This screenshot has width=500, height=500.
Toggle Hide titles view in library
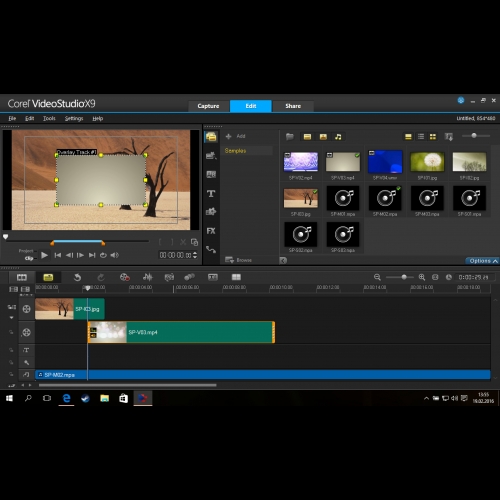click(408, 137)
